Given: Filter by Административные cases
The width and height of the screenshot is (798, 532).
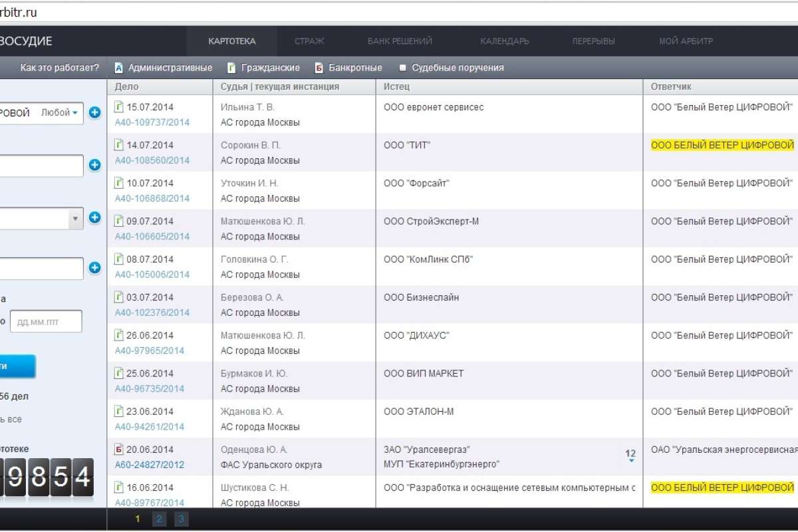Looking at the screenshot, I should pos(163,67).
